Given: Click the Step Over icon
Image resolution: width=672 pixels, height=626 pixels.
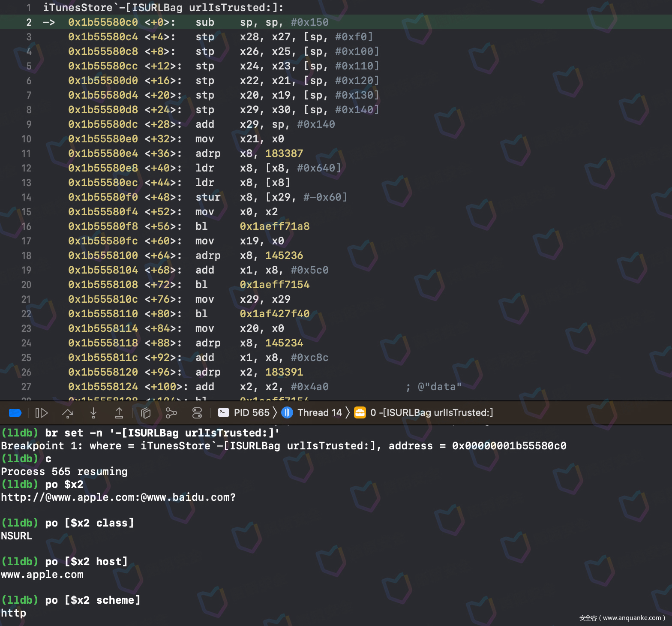Looking at the screenshot, I should coord(68,413).
